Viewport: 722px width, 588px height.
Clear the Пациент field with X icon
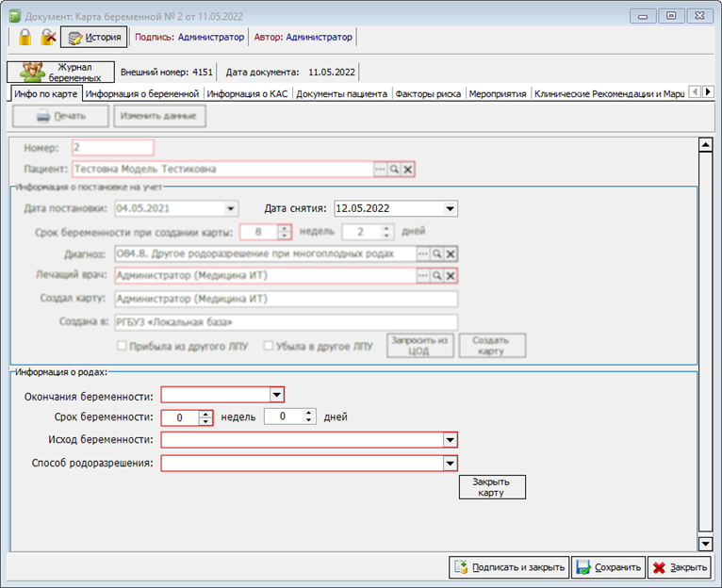[408, 169]
